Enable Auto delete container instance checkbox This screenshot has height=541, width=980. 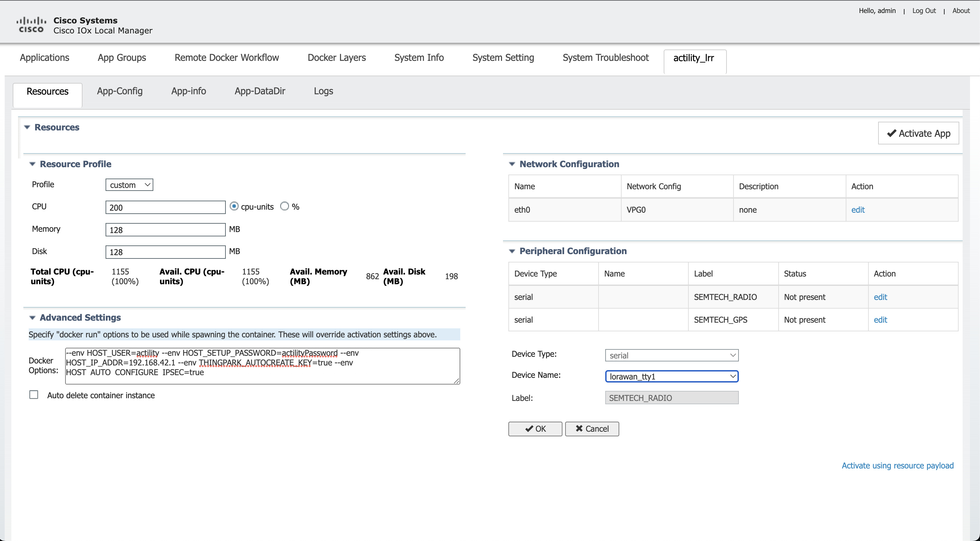click(34, 395)
